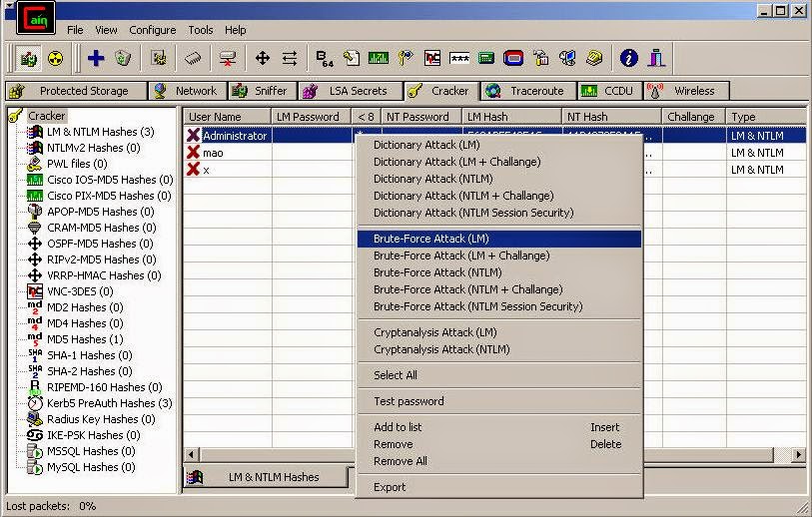This screenshot has width=812, height=517.
Task: Click the yellow radiation APR icon
Action: coord(55,58)
